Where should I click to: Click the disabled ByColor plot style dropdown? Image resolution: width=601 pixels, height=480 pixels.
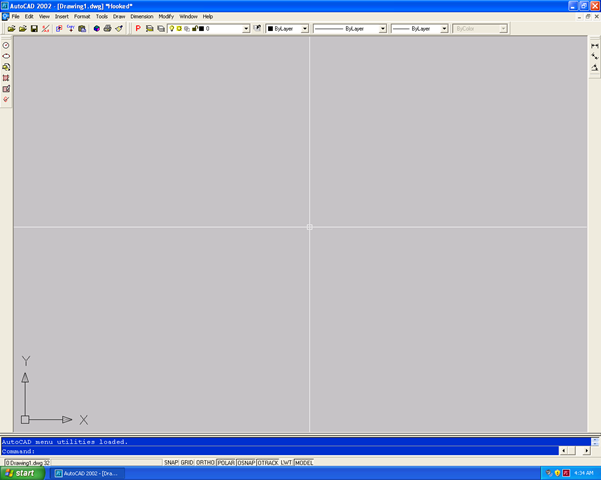480,29
